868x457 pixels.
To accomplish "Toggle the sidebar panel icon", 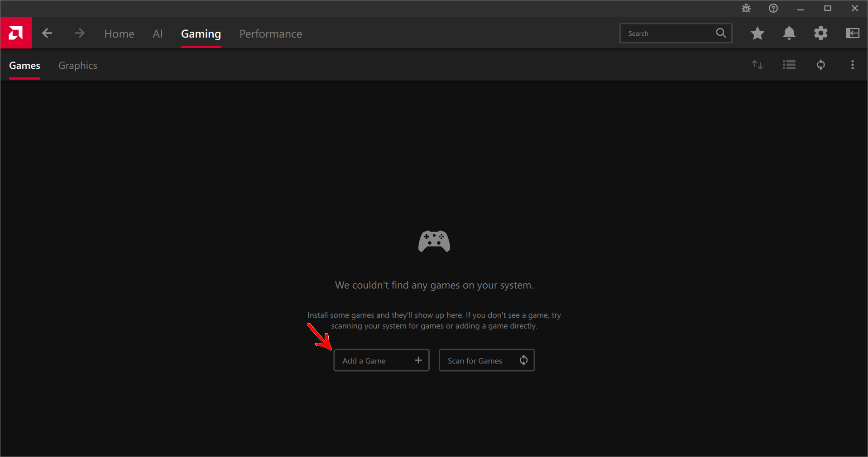I will (853, 33).
